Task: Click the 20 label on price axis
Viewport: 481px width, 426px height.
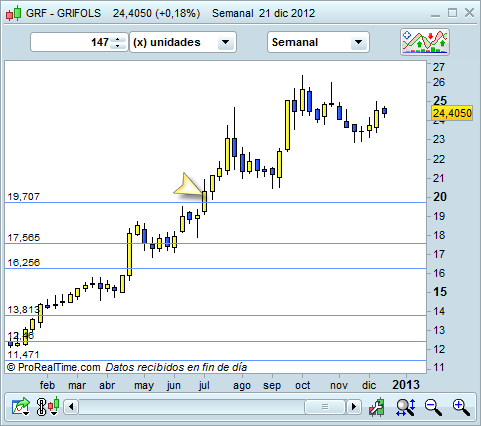Action: click(440, 197)
